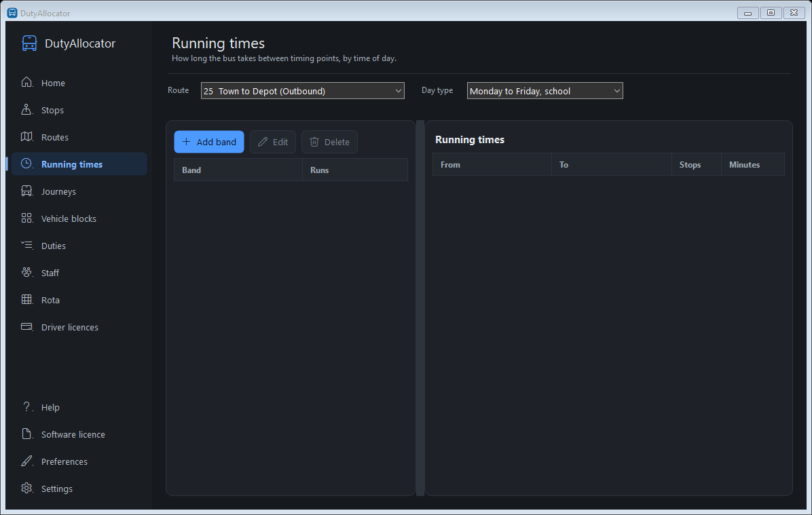
Task: Click the Software licence document icon
Action: click(x=27, y=434)
